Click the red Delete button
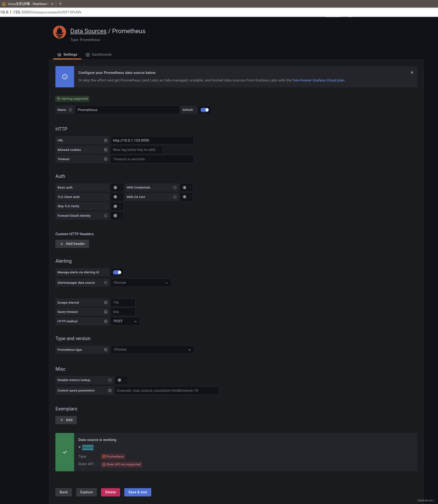The width and height of the screenshot is (438, 504). pyautogui.click(x=111, y=492)
